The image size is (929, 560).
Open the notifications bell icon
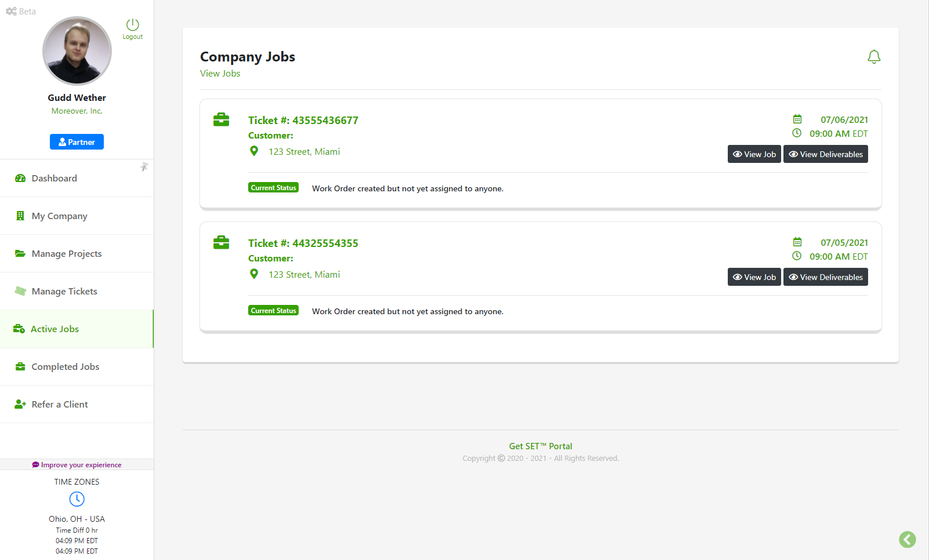coord(873,57)
